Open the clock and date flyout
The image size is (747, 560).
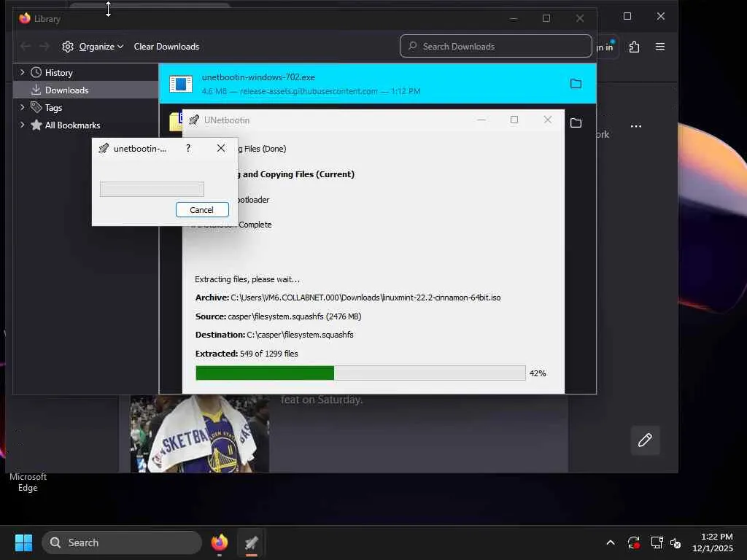click(713, 542)
